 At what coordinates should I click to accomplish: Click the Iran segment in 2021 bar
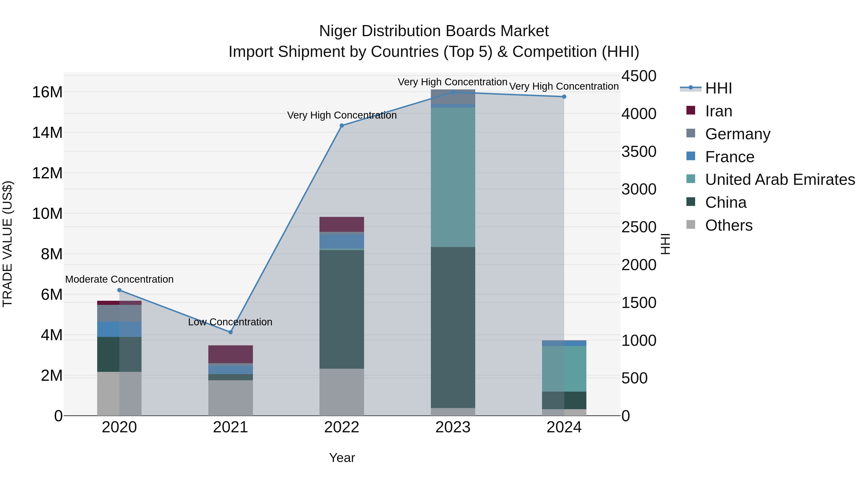point(231,354)
